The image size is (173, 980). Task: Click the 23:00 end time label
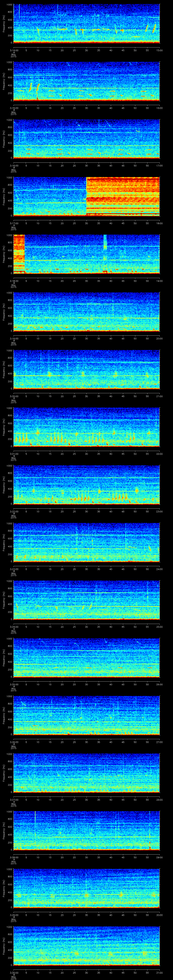tap(160, 512)
